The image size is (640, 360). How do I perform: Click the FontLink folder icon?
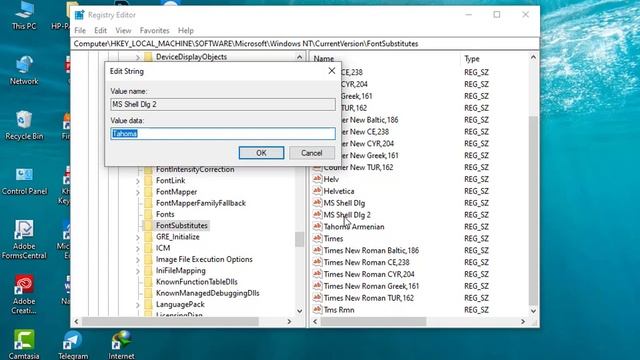tap(148, 180)
